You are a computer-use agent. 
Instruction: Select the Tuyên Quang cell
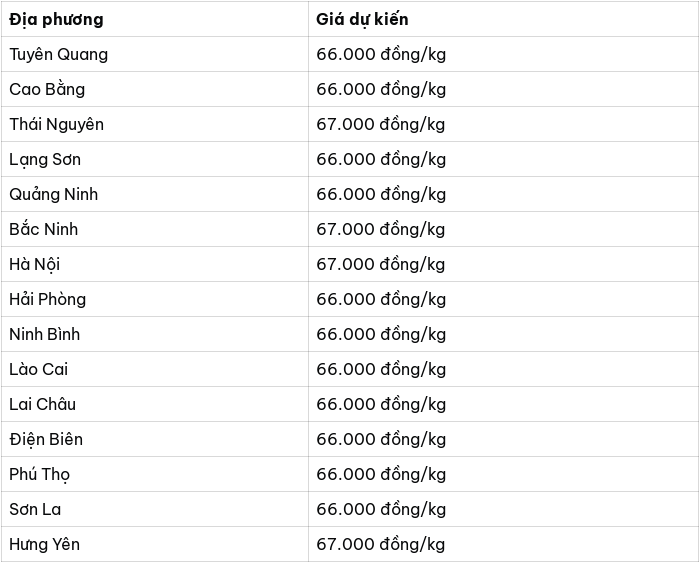pyautogui.click(x=154, y=54)
